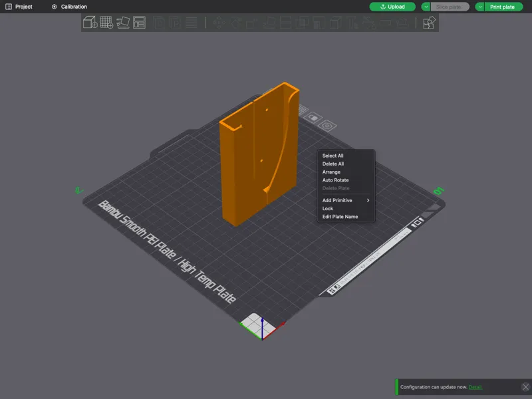532x399 pixels.
Task: Select the Scale tool in toolbar
Action: [252, 23]
